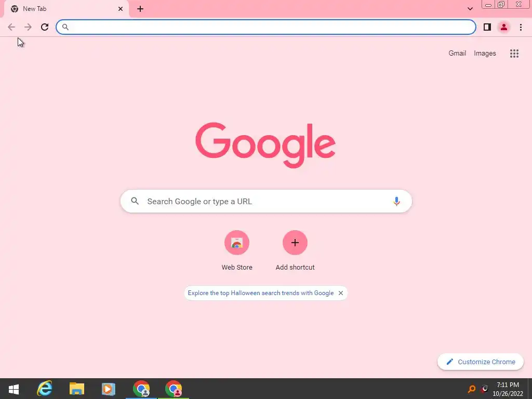Open File Explorer from taskbar
Image resolution: width=532 pixels, height=399 pixels.
tap(77, 389)
